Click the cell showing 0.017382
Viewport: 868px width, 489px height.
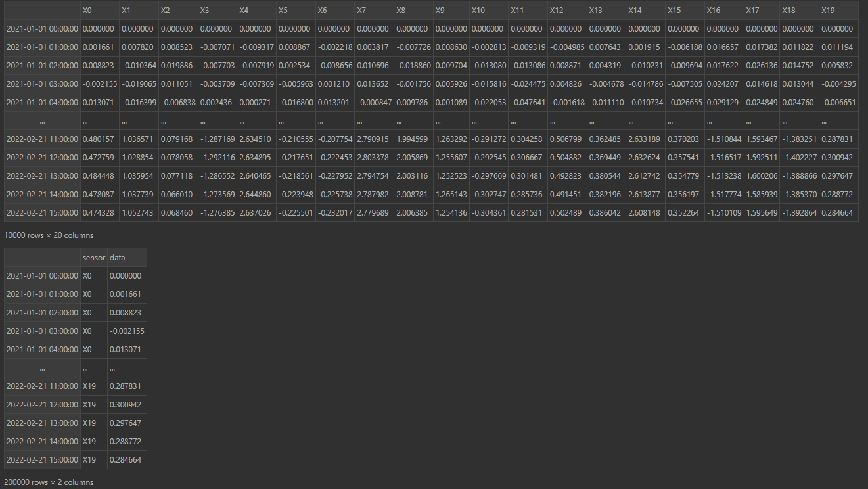coord(762,47)
